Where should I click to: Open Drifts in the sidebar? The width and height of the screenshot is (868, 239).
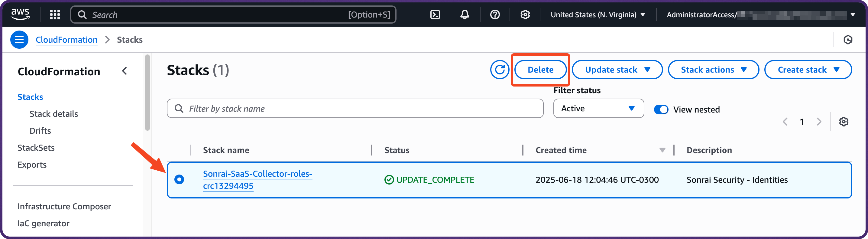click(x=40, y=131)
